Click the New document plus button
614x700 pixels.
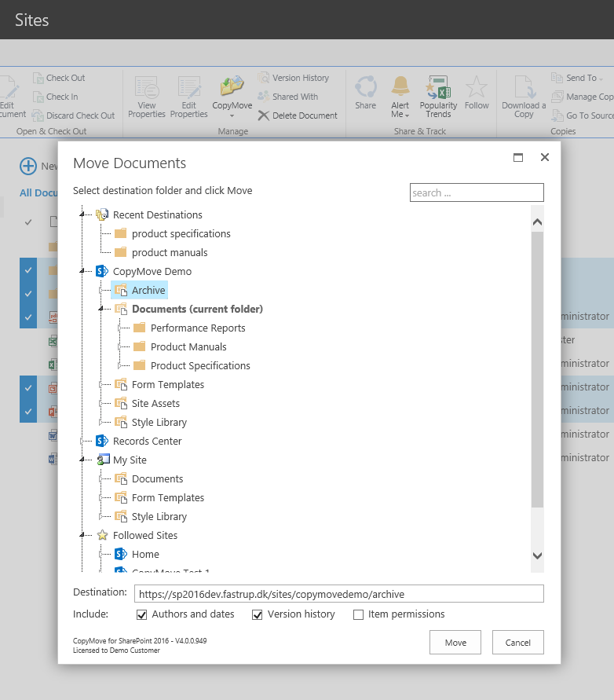pos(28,166)
